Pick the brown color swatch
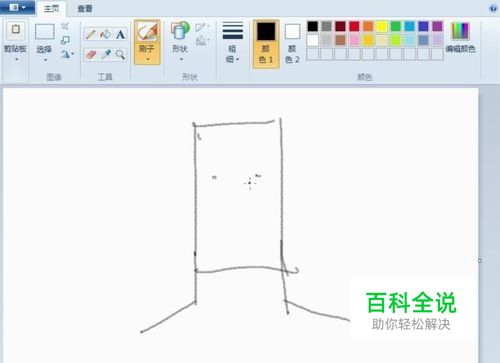Viewport: 500px width, 363px height. point(340,40)
